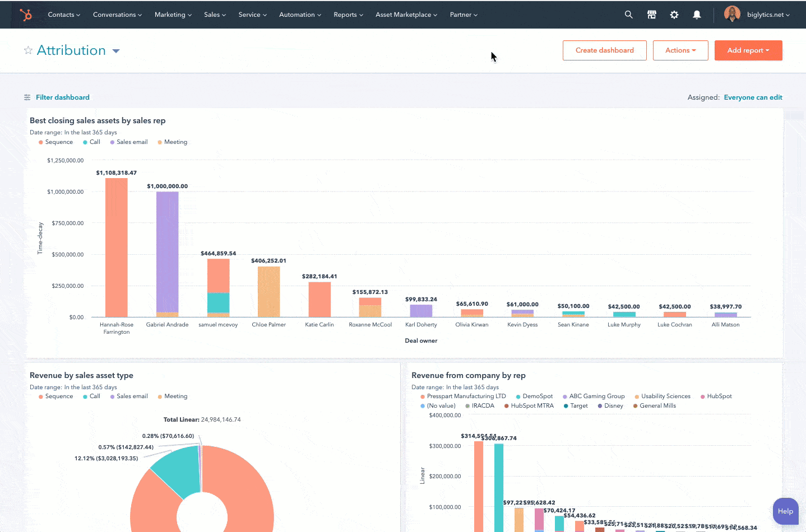This screenshot has width=806, height=532.
Task: Open the Add report dropdown button
Action: pos(748,50)
